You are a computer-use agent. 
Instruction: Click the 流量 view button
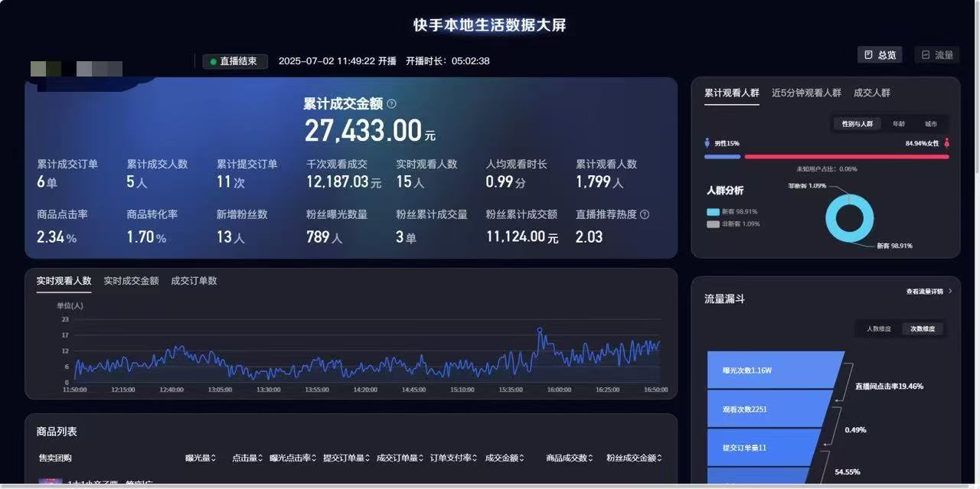[x=937, y=55]
